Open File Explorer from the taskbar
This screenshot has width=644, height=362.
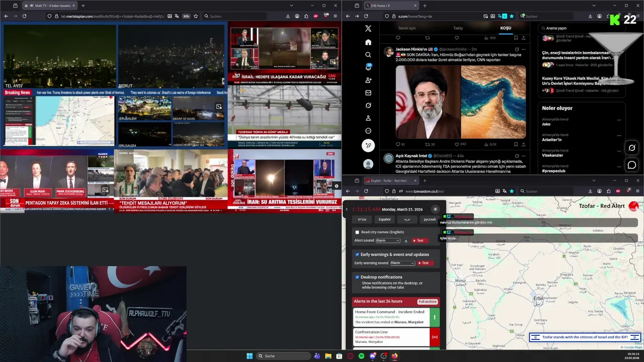pyautogui.click(x=328, y=356)
